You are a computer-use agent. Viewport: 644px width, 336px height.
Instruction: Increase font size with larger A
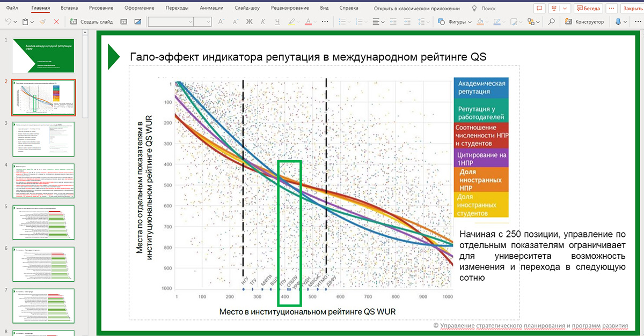(x=221, y=22)
